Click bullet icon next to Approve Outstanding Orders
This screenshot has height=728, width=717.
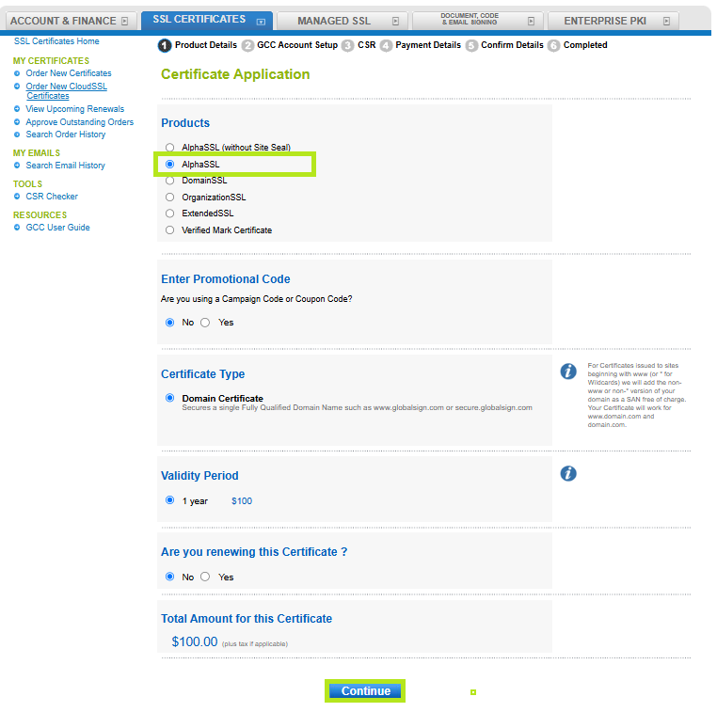pyautogui.click(x=17, y=122)
